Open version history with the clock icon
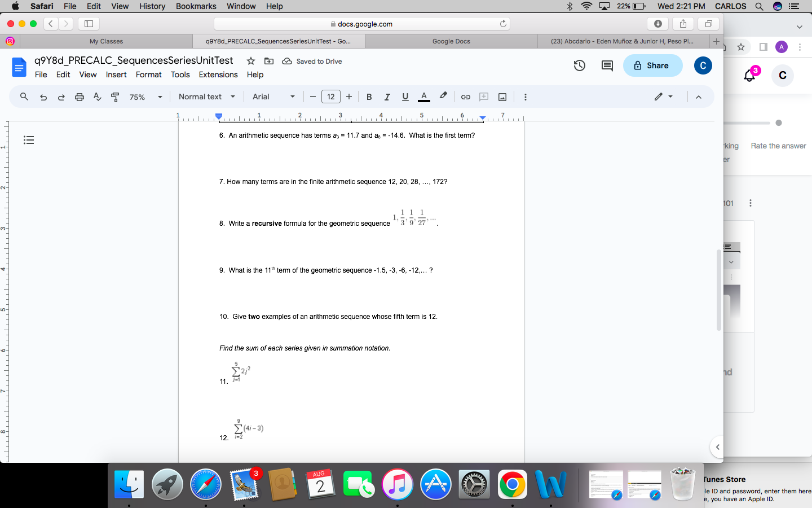The image size is (812, 508). 579,65
